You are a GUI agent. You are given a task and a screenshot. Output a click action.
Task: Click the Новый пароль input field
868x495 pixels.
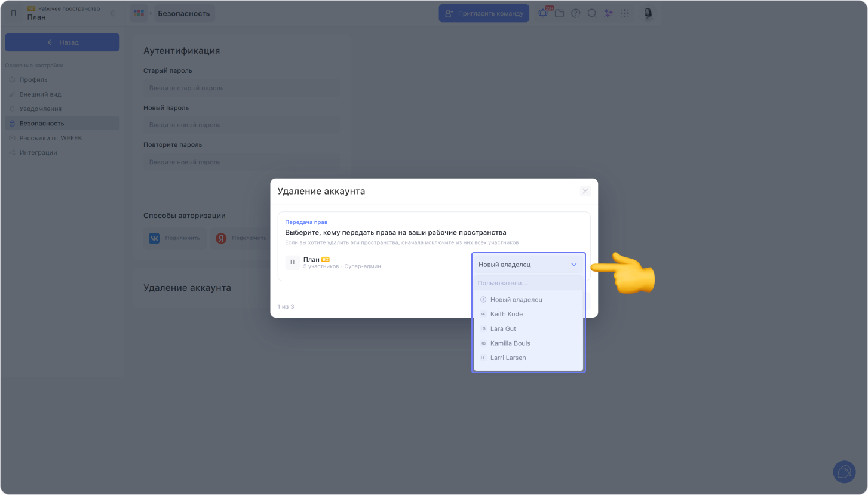[241, 125]
